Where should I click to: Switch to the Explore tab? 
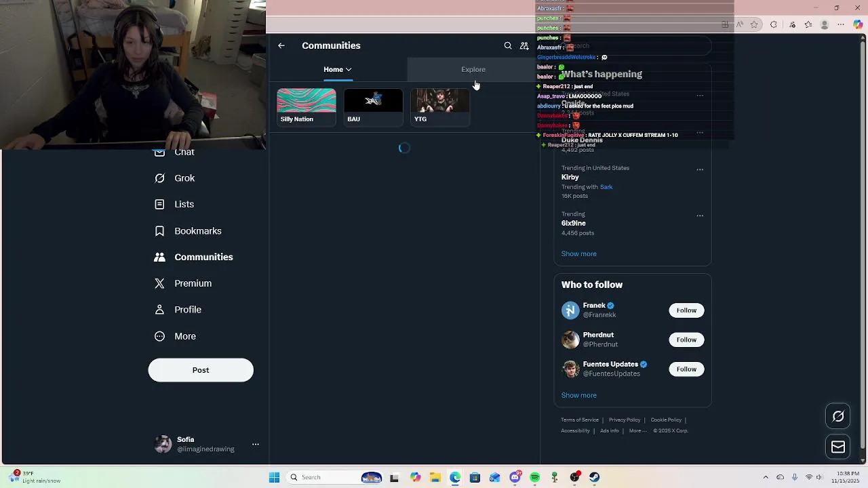click(473, 70)
